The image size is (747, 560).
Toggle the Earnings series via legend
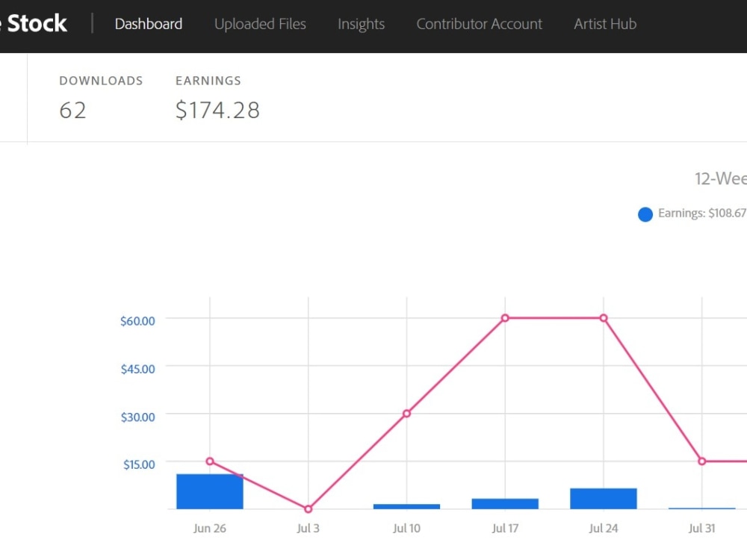689,214
